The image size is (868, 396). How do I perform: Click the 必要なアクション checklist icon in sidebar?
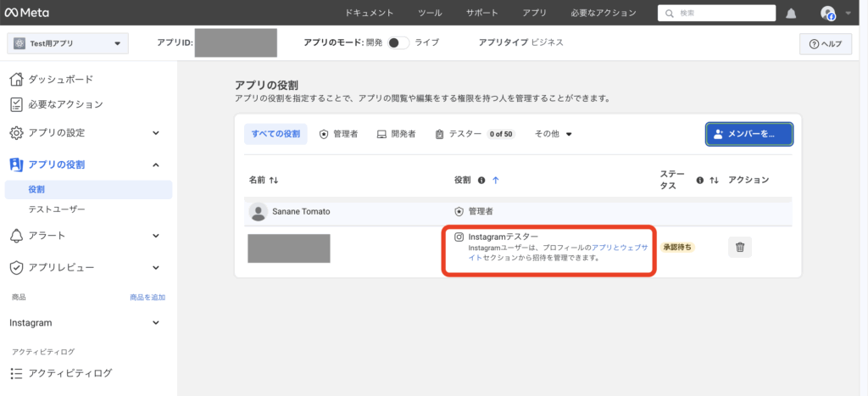click(17, 104)
